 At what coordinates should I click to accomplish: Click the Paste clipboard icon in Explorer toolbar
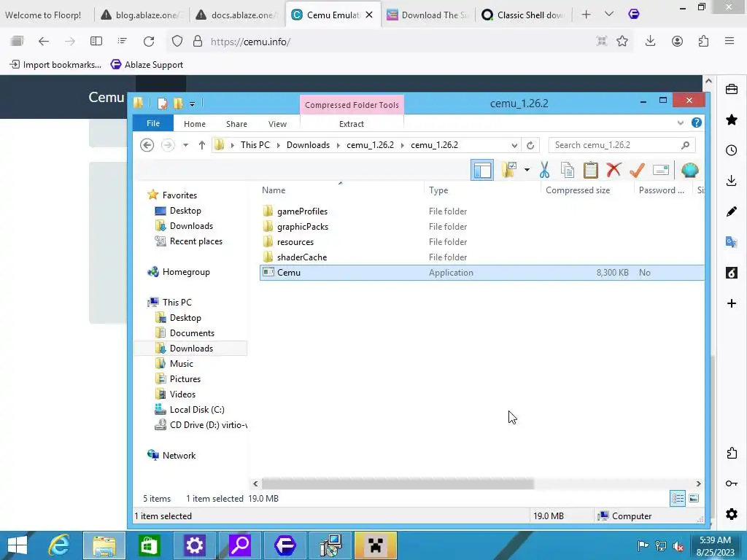pos(591,170)
